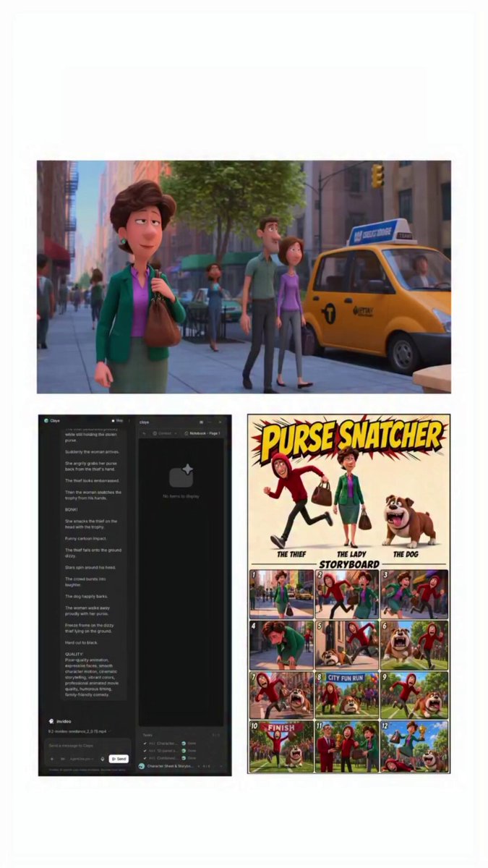Click the Claye logo icon in header
The image size is (488, 868).
point(46,420)
